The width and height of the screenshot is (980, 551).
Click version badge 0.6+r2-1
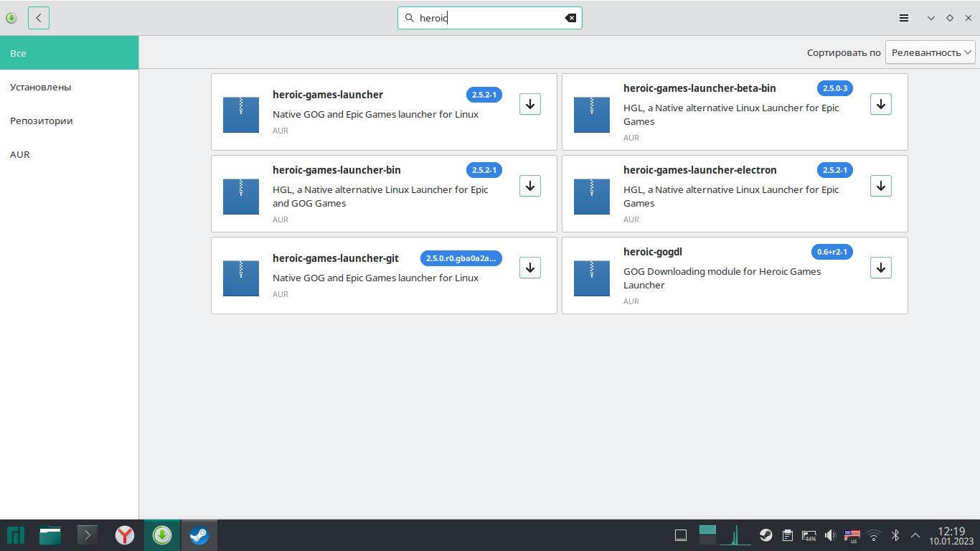click(832, 252)
